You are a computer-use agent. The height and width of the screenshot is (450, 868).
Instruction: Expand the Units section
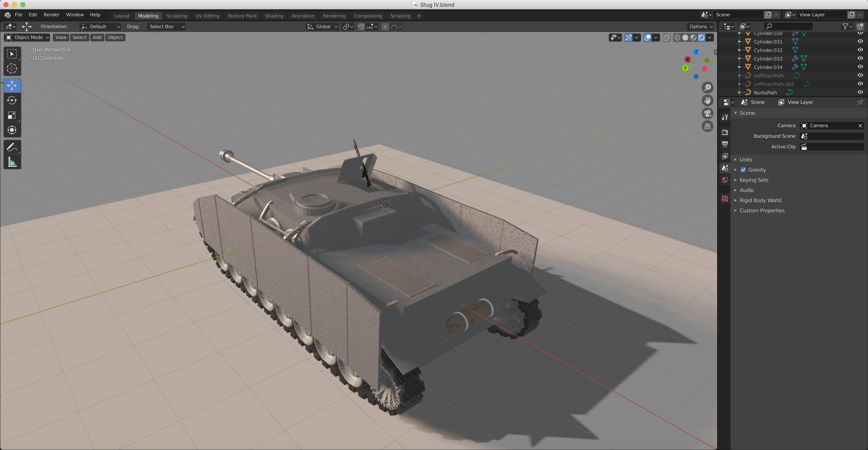tap(746, 159)
